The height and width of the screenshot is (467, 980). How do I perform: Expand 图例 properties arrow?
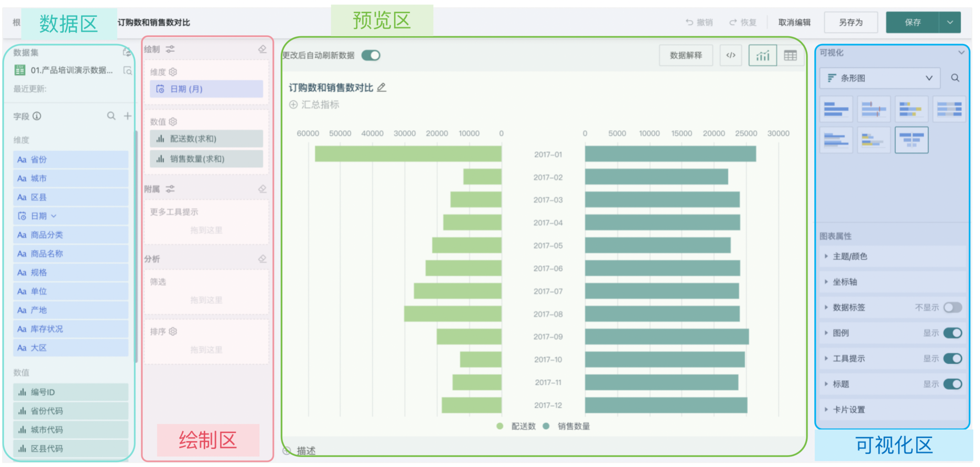(x=826, y=333)
